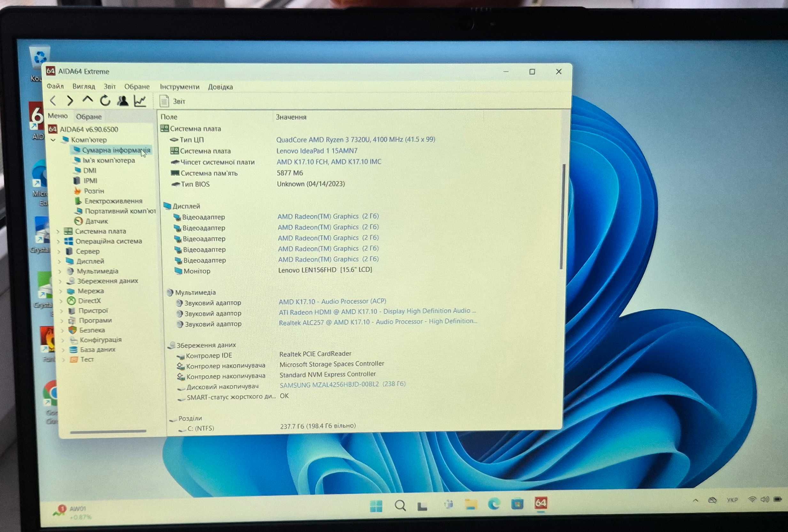Open taskbar Search
The height and width of the screenshot is (532, 788).
click(x=400, y=505)
